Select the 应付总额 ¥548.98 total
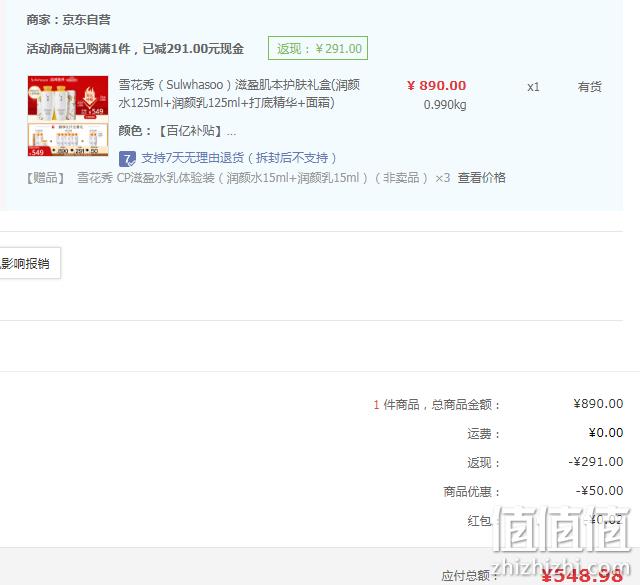This screenshot has width=640, height=585. pyautogui.click(x=582, y=576)
